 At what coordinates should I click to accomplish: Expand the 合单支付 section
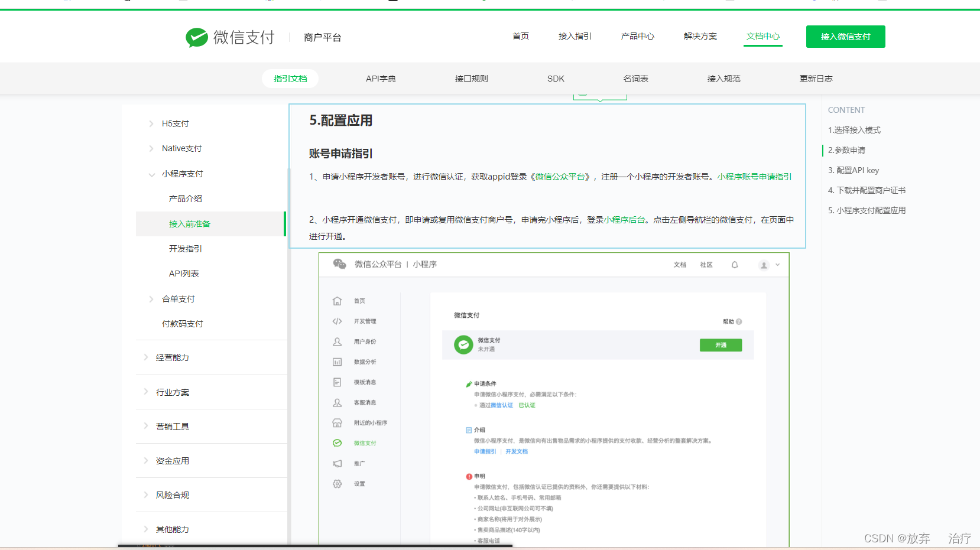pyautogui.click(x=151, y=299)
